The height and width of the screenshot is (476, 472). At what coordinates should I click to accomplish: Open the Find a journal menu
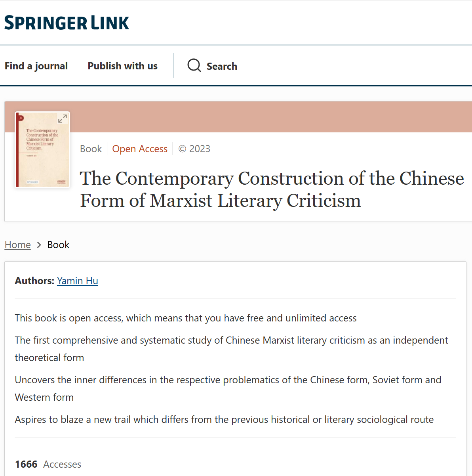pyautogui.click(x=36, y=66)
